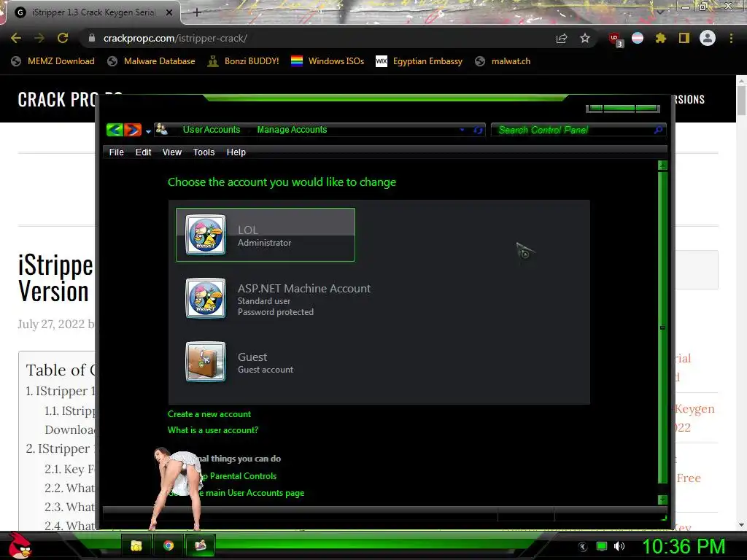Click Control Panel's green back arrow

(115, 130)
